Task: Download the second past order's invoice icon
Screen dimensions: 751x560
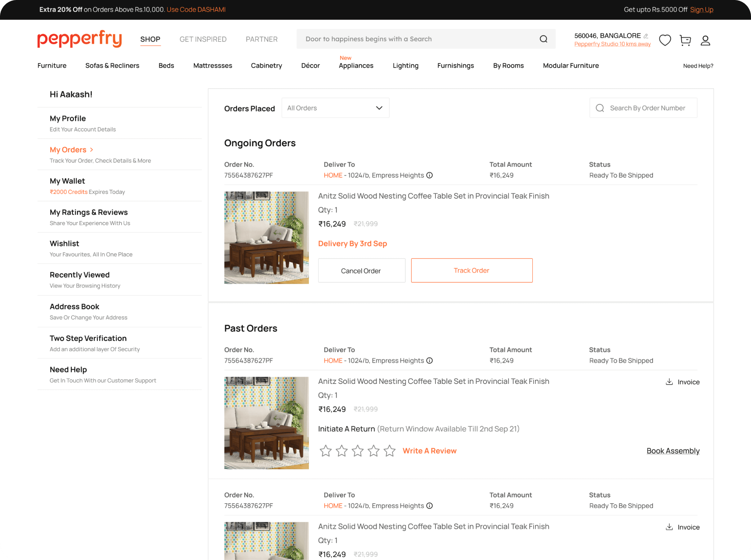Action: point(669,527)
